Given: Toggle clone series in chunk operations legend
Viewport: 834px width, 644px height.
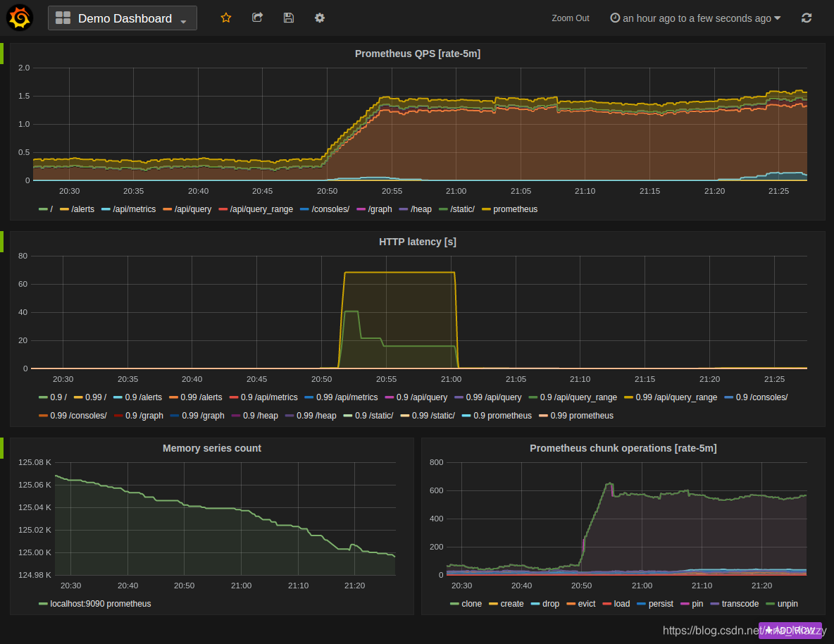Looking at the screenshot, I should click(466, 604).
